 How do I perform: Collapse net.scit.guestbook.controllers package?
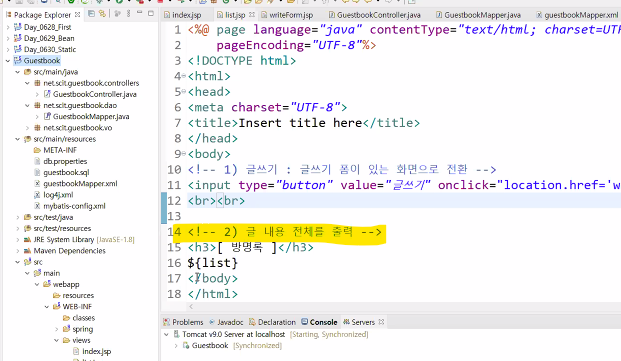click(27, 83)
